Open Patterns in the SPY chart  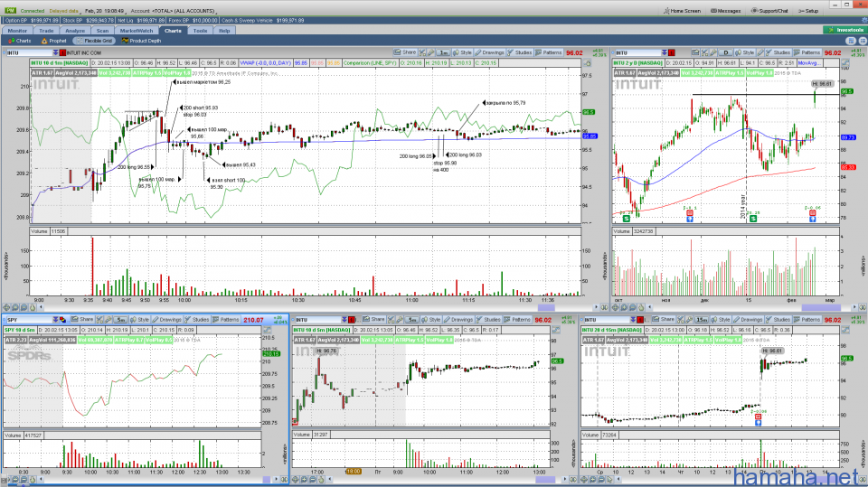[226, 319]
